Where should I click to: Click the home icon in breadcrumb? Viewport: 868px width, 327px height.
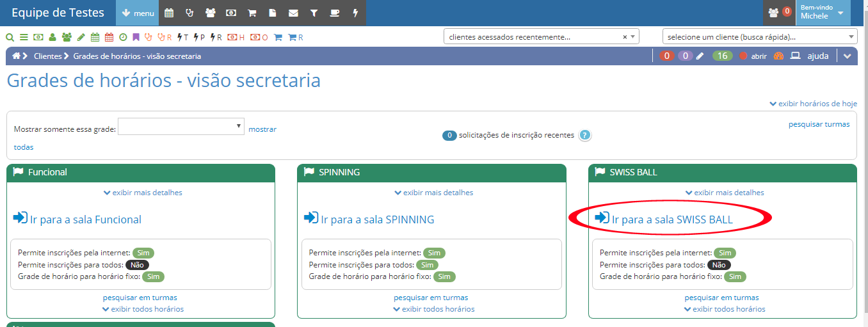point(17,56)
